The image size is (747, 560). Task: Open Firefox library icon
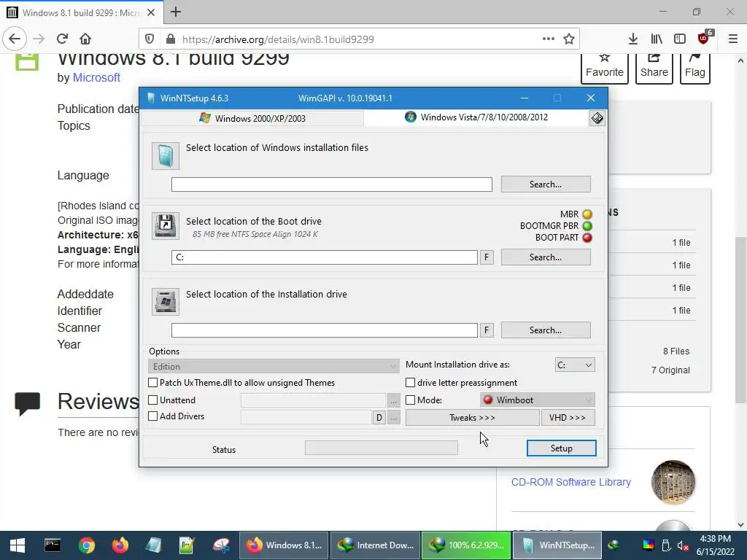[x=657, y=39]
